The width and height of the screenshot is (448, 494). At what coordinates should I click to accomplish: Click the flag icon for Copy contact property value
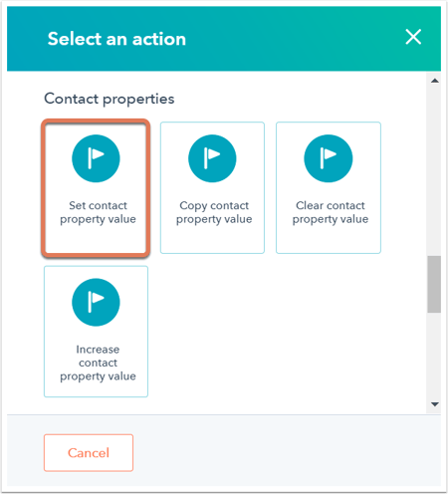212,158
